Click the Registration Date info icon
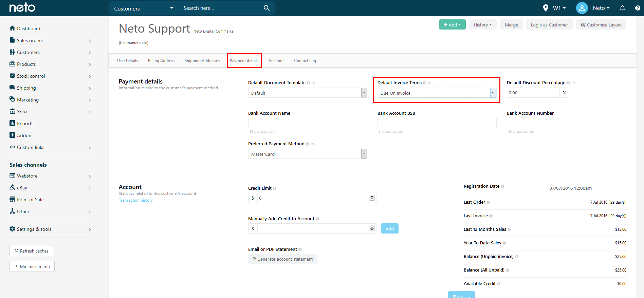This screenshot has height=298, width=644. click(502, 186)
